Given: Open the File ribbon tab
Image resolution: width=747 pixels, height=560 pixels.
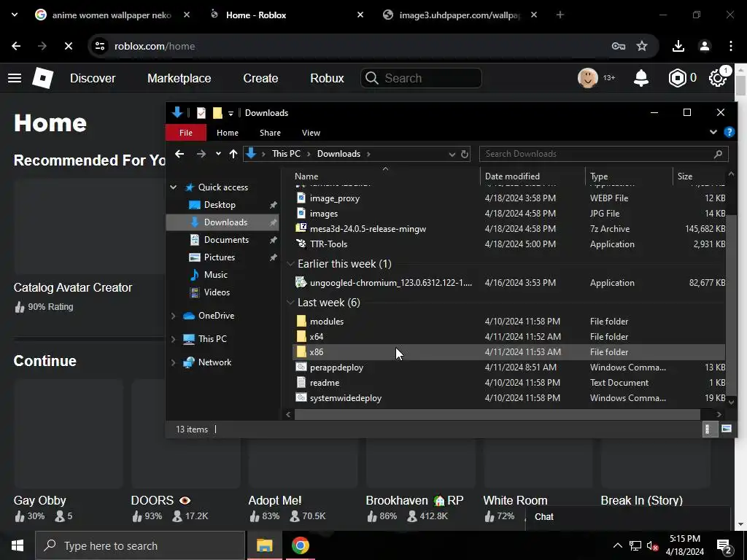Looking at the screenshot, I should pyautogui.click(x=186, y=133).
